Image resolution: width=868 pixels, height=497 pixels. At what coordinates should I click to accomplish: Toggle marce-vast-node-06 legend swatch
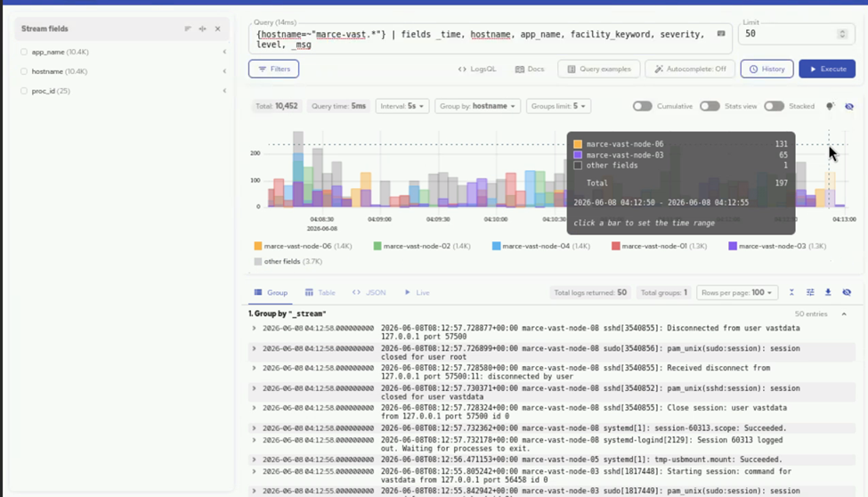258,246
